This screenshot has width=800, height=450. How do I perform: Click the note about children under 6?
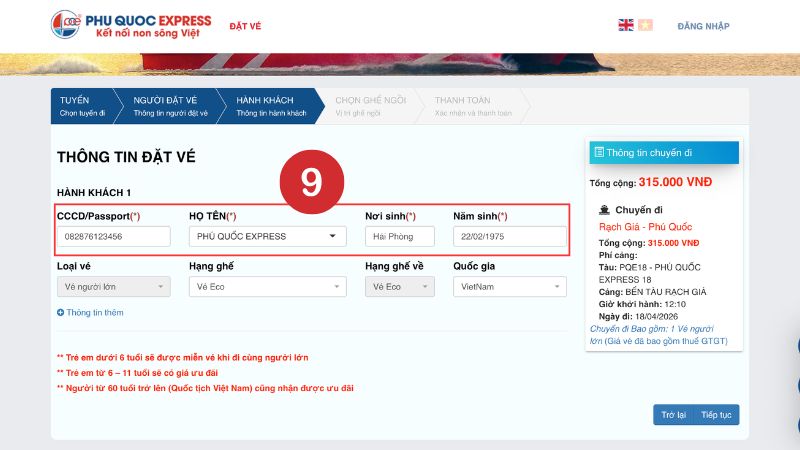[x=183, y=358]
